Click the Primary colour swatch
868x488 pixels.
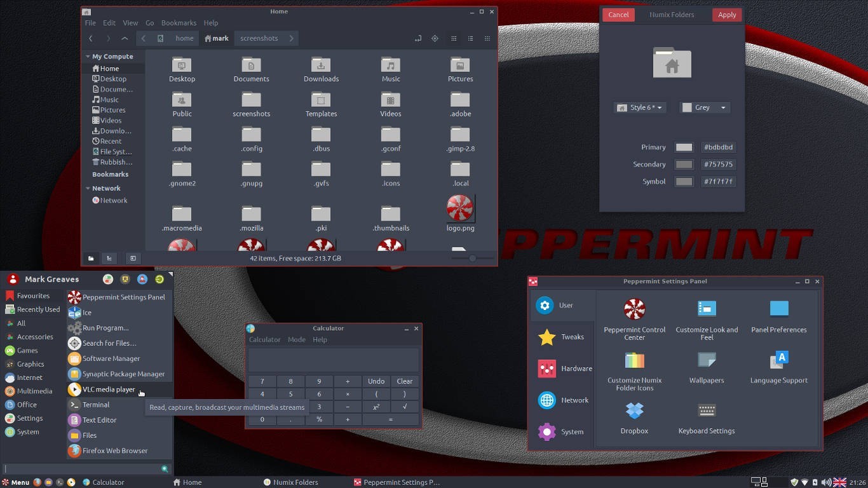684,147
